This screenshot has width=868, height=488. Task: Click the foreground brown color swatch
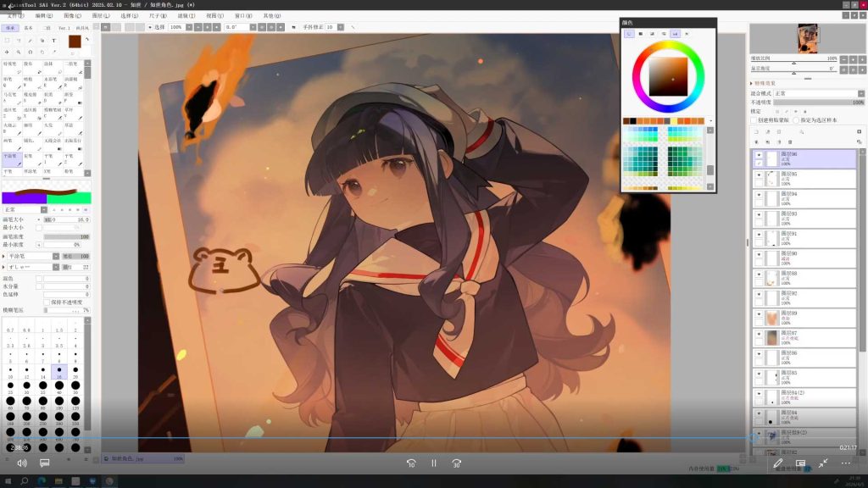(75, 41)
